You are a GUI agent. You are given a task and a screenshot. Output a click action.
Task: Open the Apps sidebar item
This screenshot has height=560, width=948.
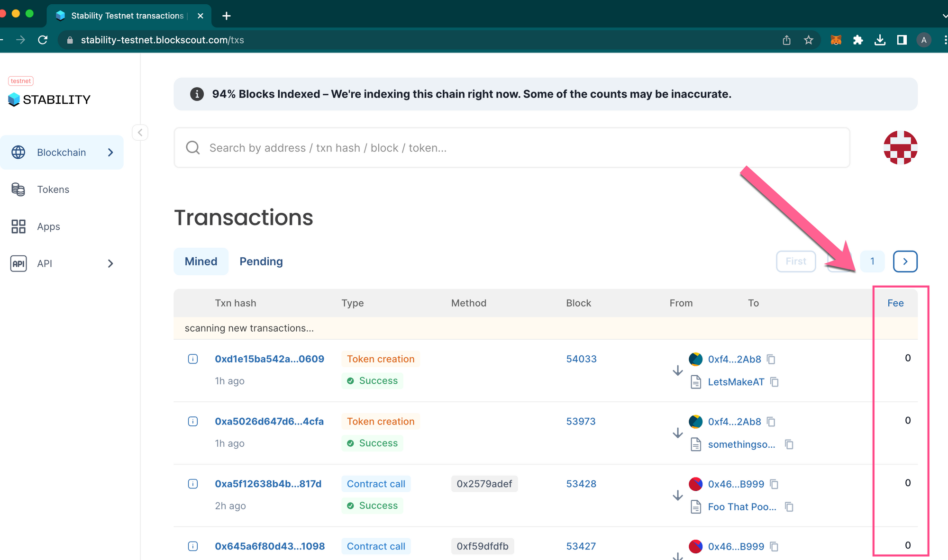coord(48,226)
